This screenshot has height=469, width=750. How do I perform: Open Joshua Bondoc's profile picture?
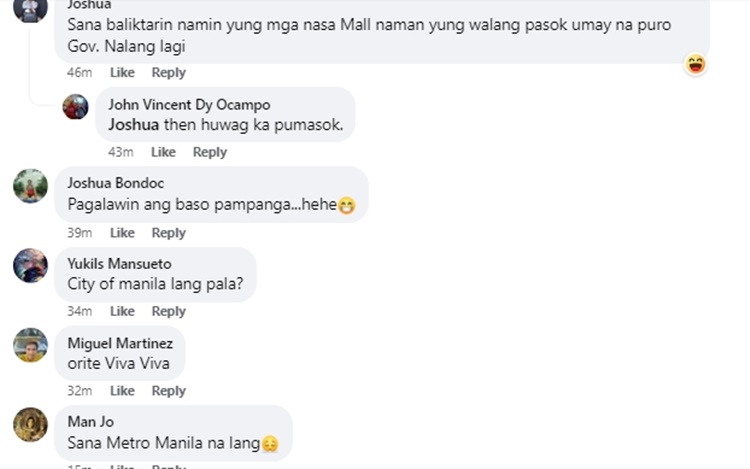click(30, 186)
